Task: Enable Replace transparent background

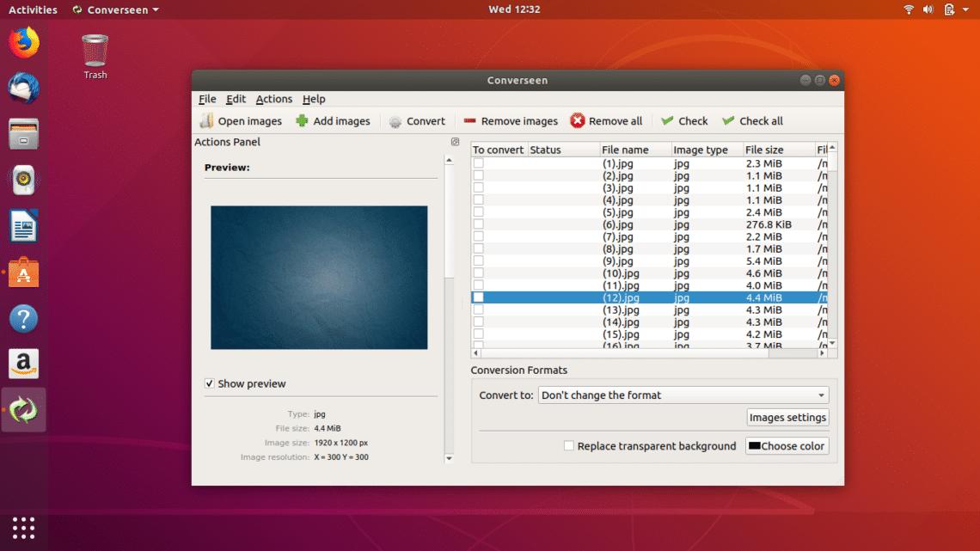Action: pyautogui.click(x=568, y=446)
